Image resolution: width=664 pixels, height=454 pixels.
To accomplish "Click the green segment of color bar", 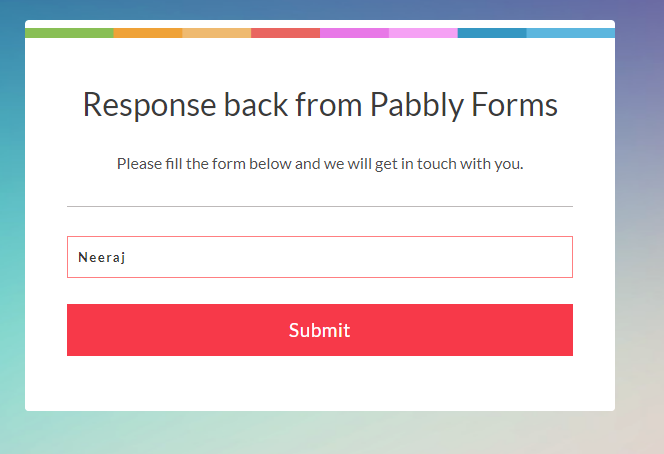I will pos(69,33).
